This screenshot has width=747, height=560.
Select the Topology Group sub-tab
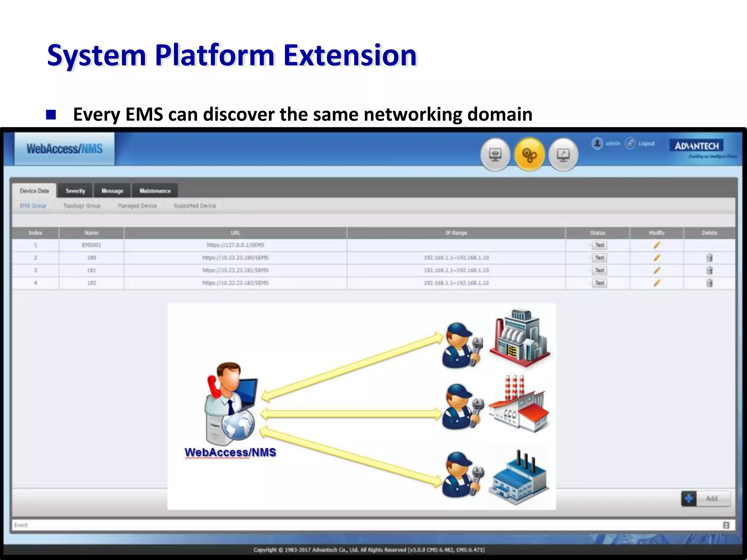(x=82, y=206)
